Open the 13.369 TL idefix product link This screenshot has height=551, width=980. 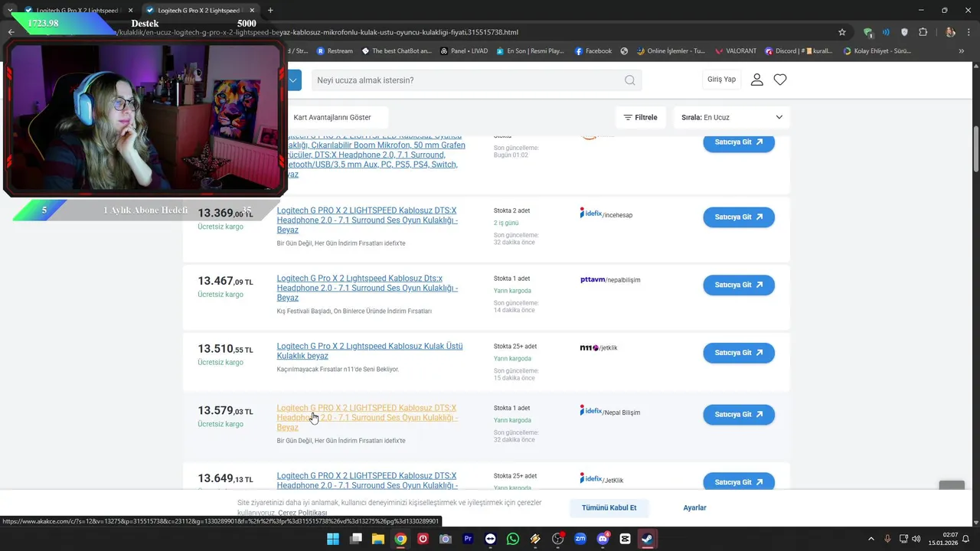coord(367,220)
